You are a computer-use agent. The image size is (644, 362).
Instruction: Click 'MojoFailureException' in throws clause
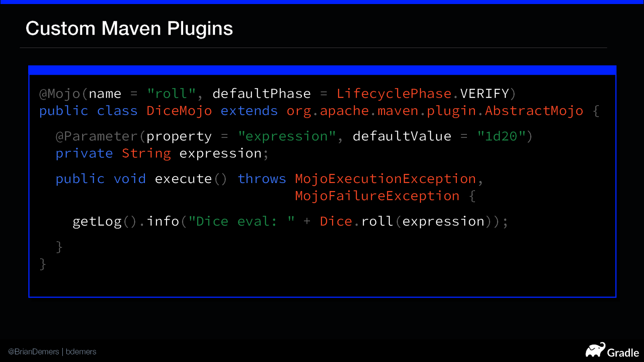pos(377,196)
